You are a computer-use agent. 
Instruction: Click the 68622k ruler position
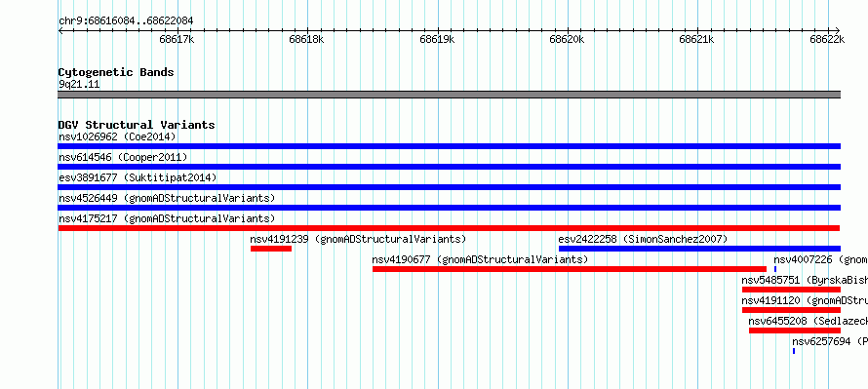point(827,39)
